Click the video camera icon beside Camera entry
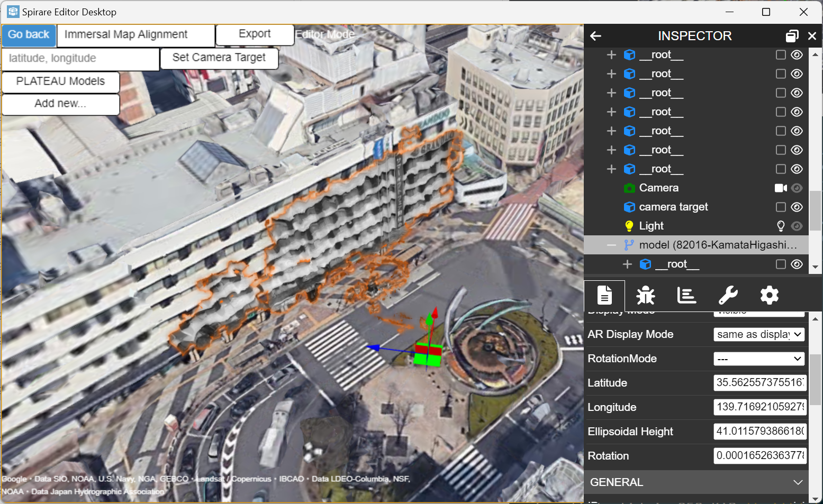823x504 pixels. (x=780, y=188)
